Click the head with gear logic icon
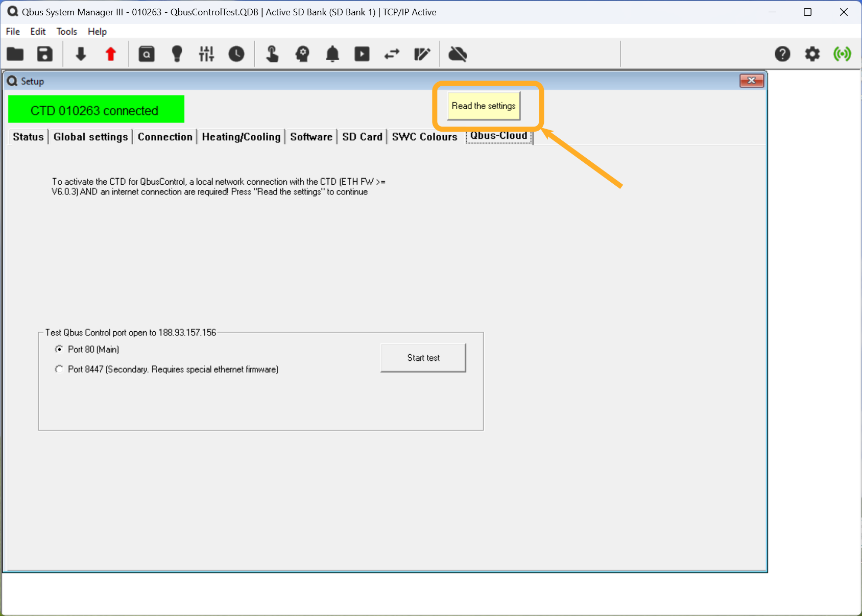This screenshot has height=616, width=862. click(302, 54)
